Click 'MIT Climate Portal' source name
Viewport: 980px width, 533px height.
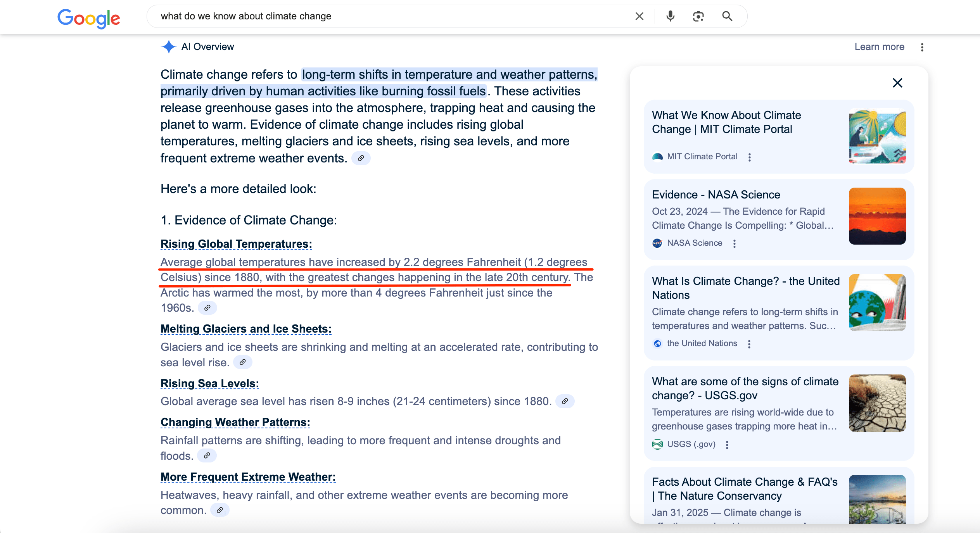(702, 157)
